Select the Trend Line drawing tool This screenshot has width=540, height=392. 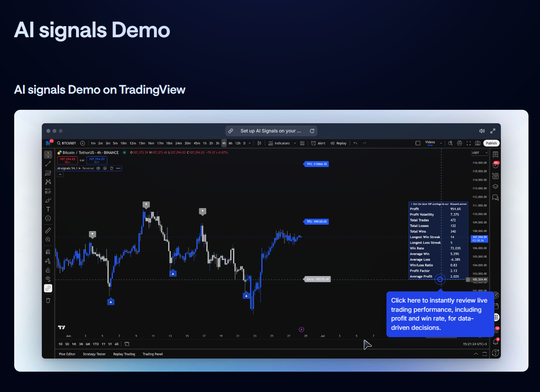pos(48,163)
